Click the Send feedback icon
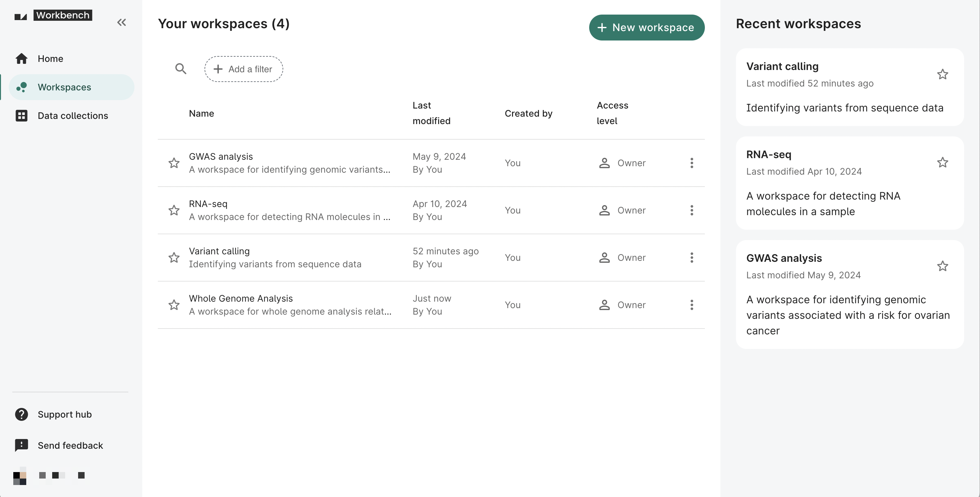Viewport: 980px width, 497px height. [21, 445]
